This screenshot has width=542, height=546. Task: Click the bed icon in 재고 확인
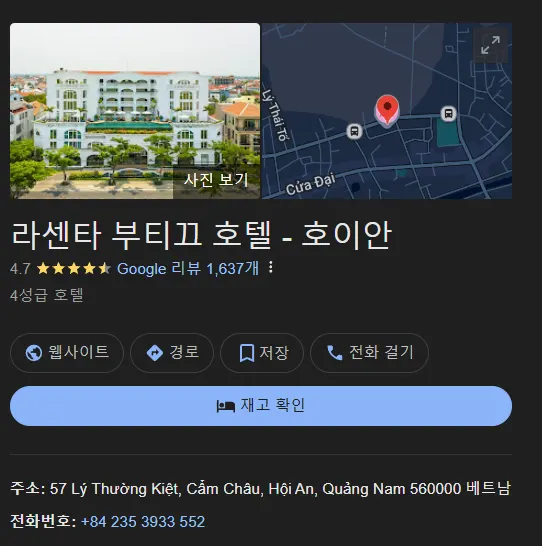226,406
